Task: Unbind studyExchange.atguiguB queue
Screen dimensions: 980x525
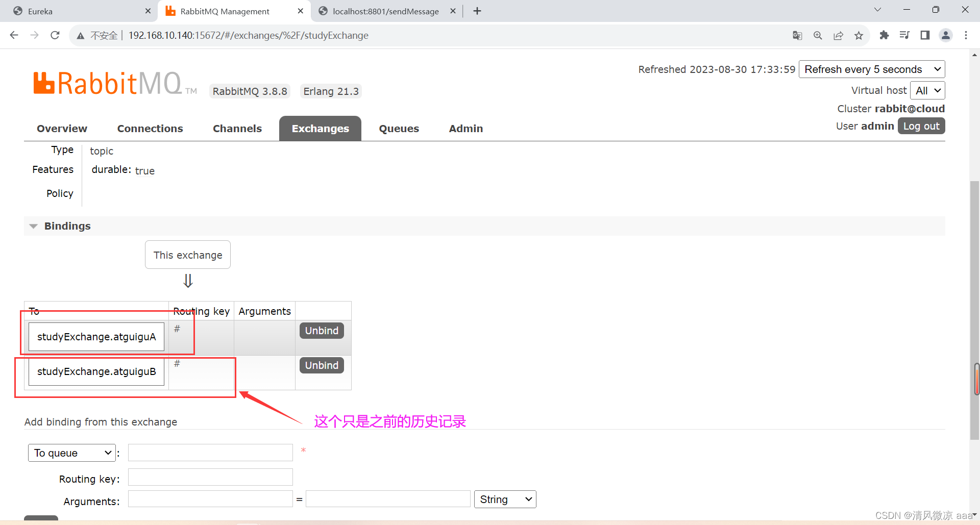Action: [x=322, y=365]
